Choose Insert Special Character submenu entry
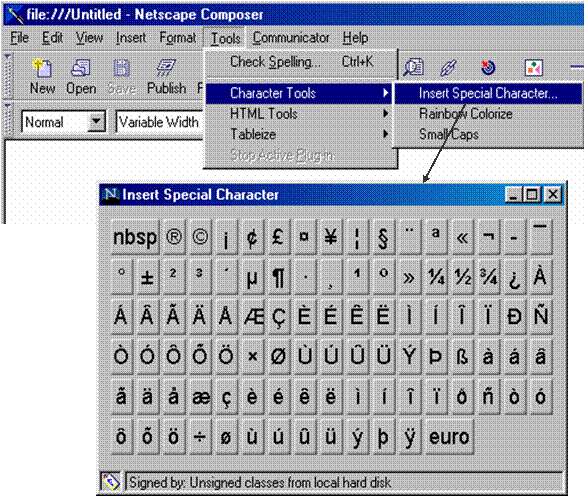Viewport: 584px width, 496px height. [488, 93]
